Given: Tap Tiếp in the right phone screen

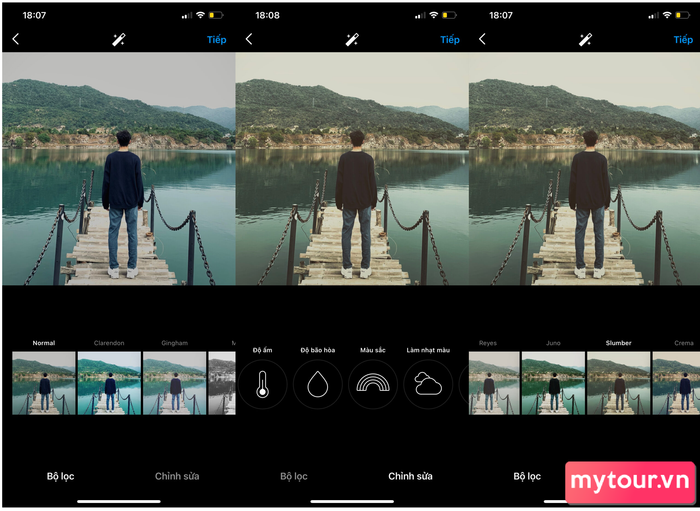Looking at the screenshot, I should tap(683, 40).
